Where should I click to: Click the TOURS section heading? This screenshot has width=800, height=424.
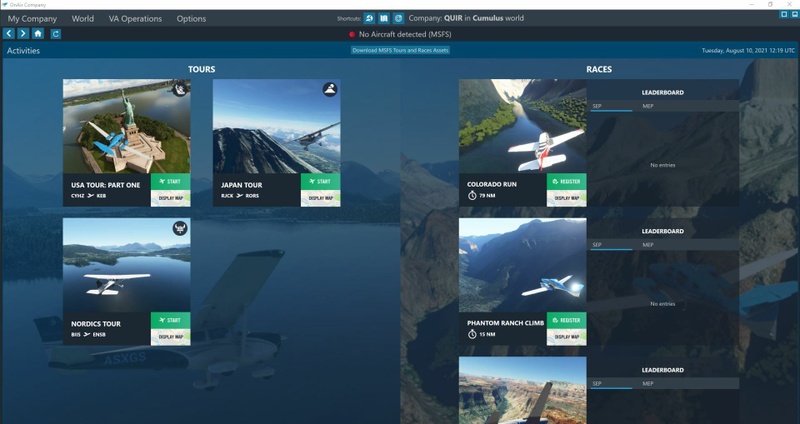202,69
